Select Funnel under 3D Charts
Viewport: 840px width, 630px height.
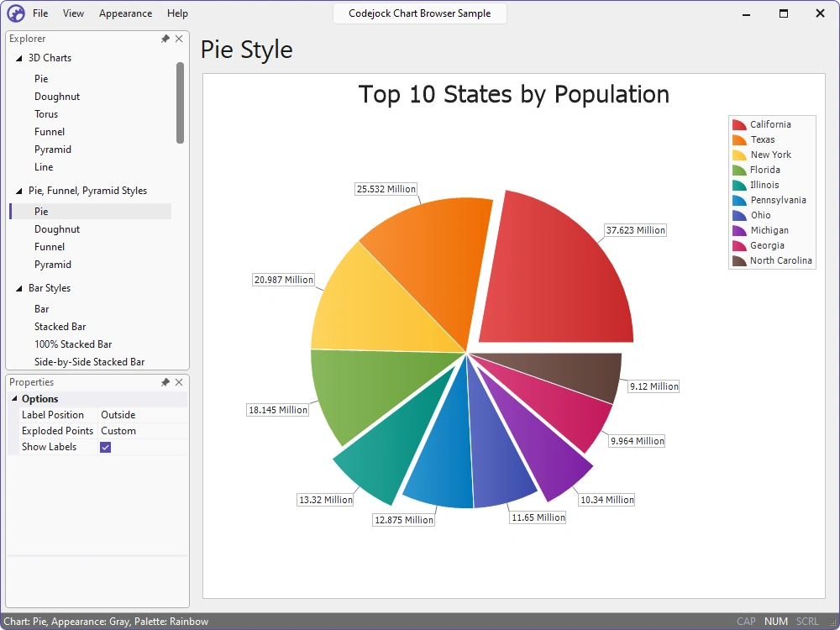tap(50, 132)
